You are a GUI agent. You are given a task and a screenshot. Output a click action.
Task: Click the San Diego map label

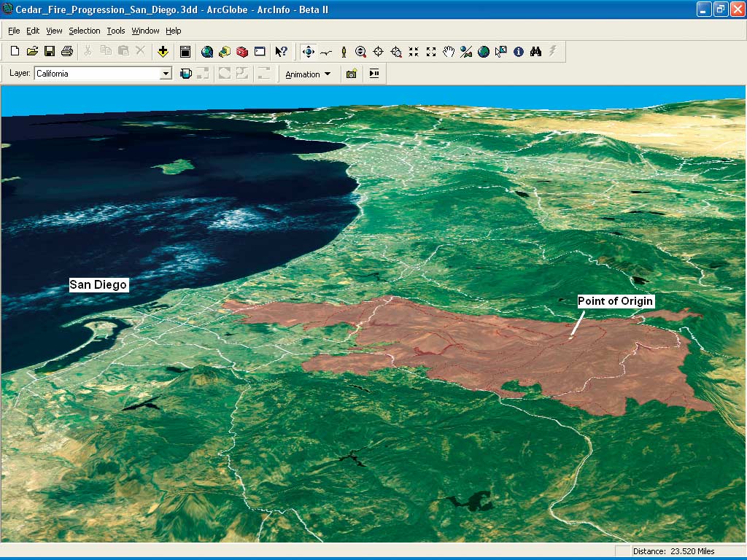(98, 285)
